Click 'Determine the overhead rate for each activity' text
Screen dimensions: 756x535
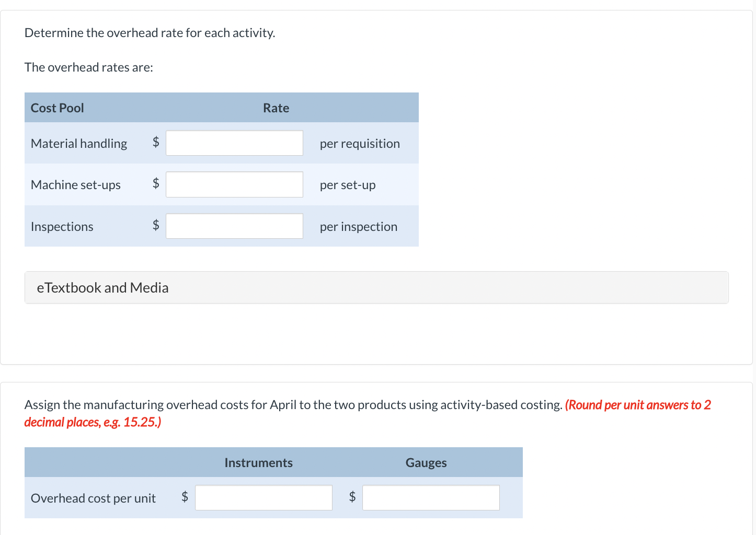pos(150,33)
